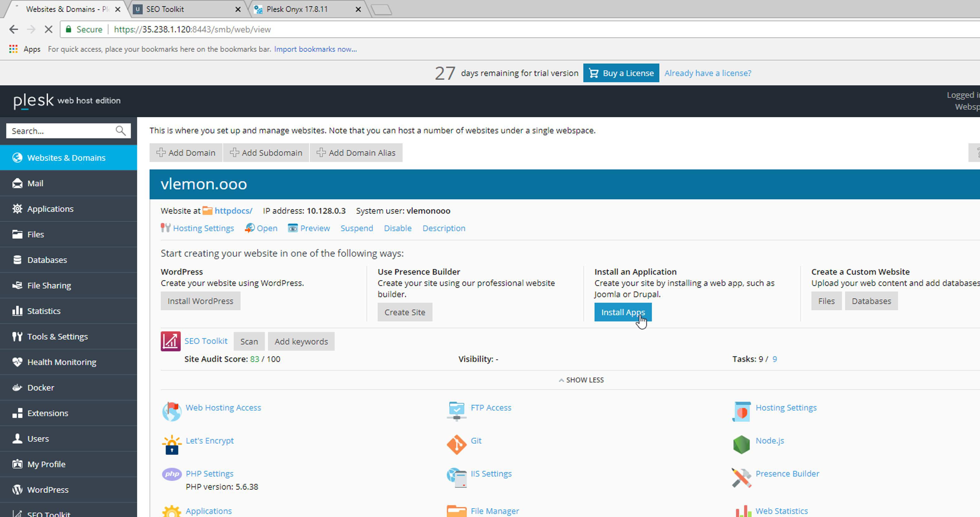Screen dimensions: 980x517
Task: Switch to the SEO Toolkit browser tab
Action: [x=165, y=9]
